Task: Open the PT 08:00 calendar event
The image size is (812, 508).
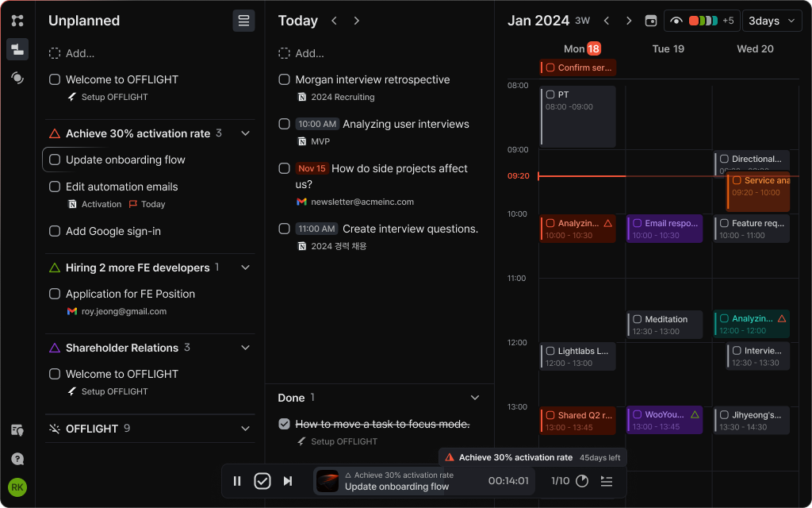Action: [x=578, y=117]
